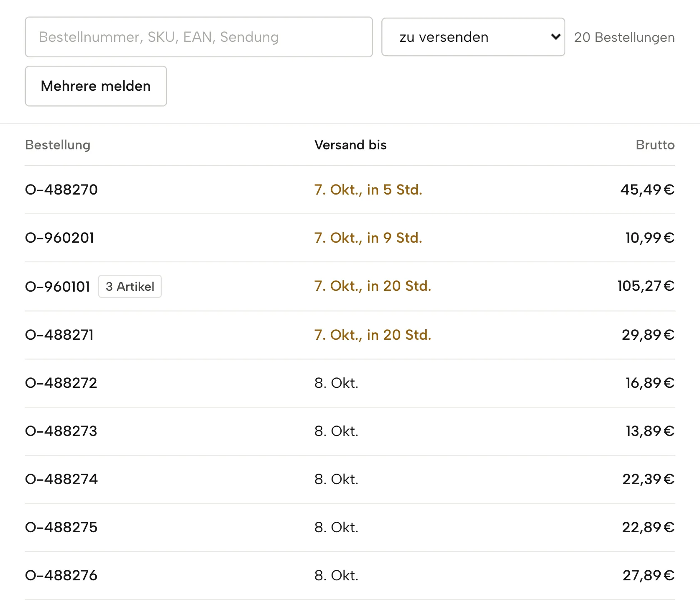Click the 27,89 € gross amount
This screenshot has height=600, width=700.
point(649,575)
